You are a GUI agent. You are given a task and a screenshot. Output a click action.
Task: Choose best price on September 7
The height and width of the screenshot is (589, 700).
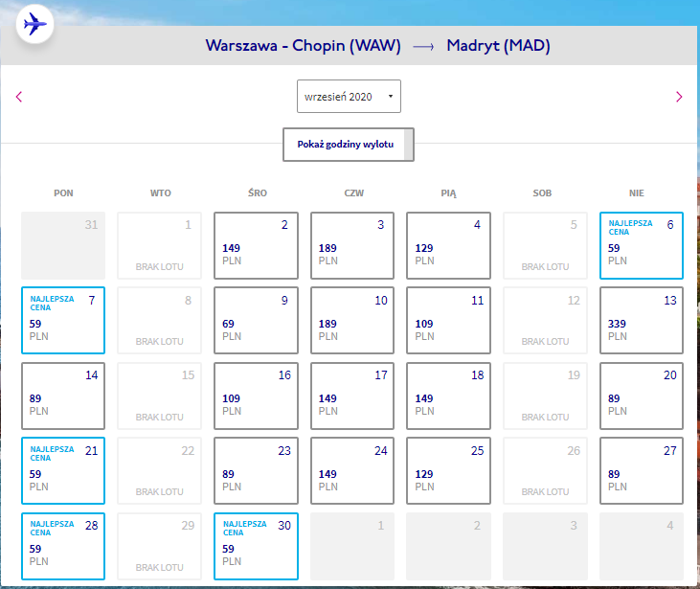tap(63, 321)
